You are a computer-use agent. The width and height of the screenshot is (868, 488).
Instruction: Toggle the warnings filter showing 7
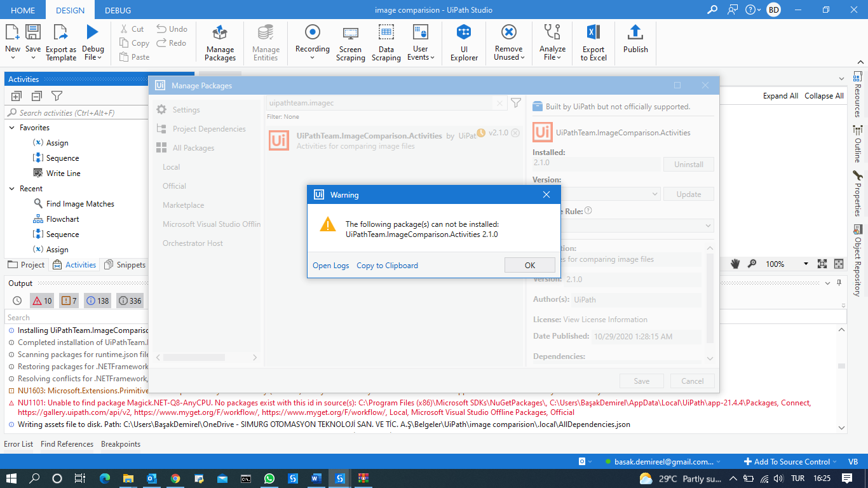69,301
